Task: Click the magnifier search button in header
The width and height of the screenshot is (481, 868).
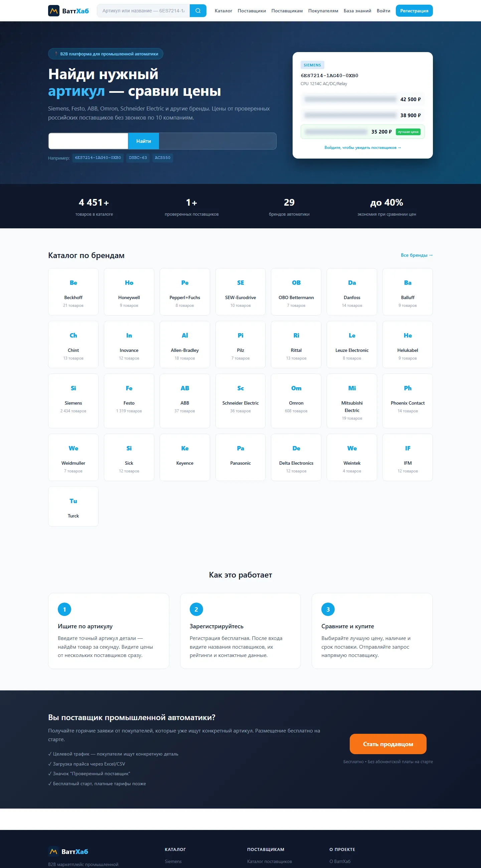Action: tap(198, 11)
